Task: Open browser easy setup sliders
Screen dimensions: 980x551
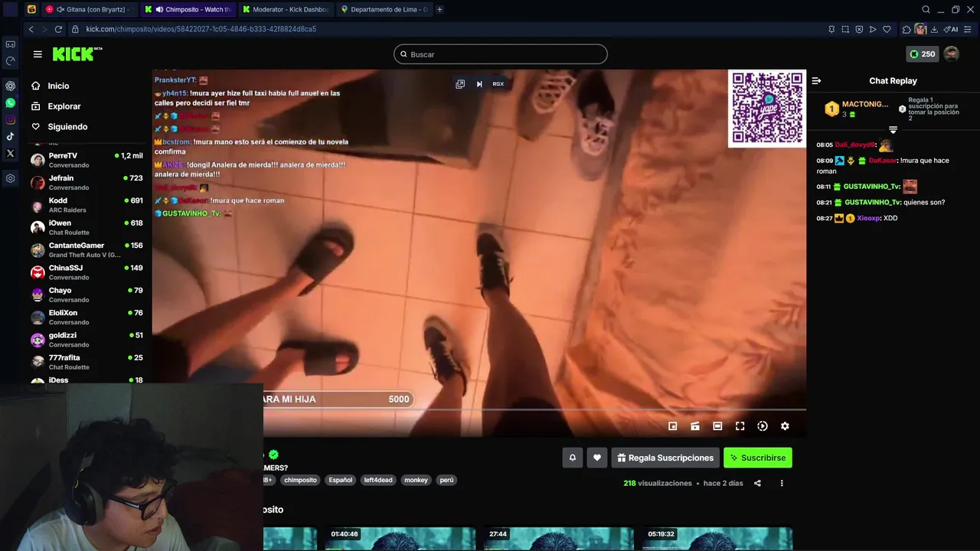Action: (x=969, y=29)
